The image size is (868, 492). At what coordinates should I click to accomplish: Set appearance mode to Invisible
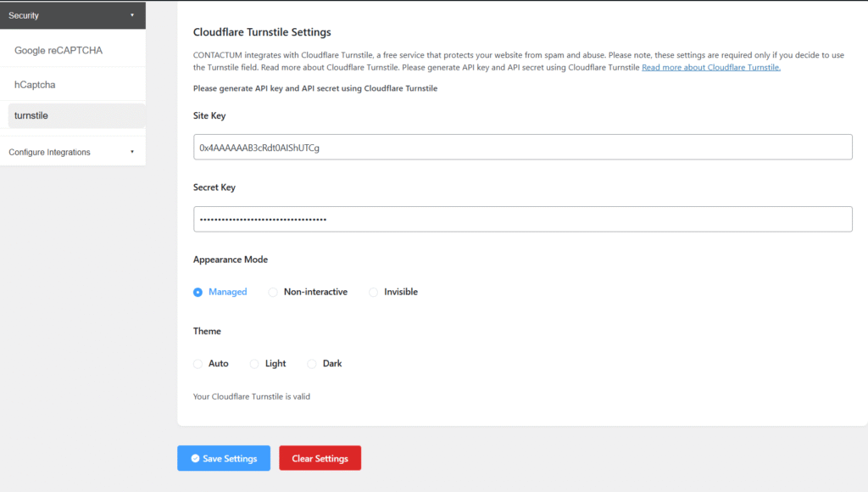(x=374, y=292)
